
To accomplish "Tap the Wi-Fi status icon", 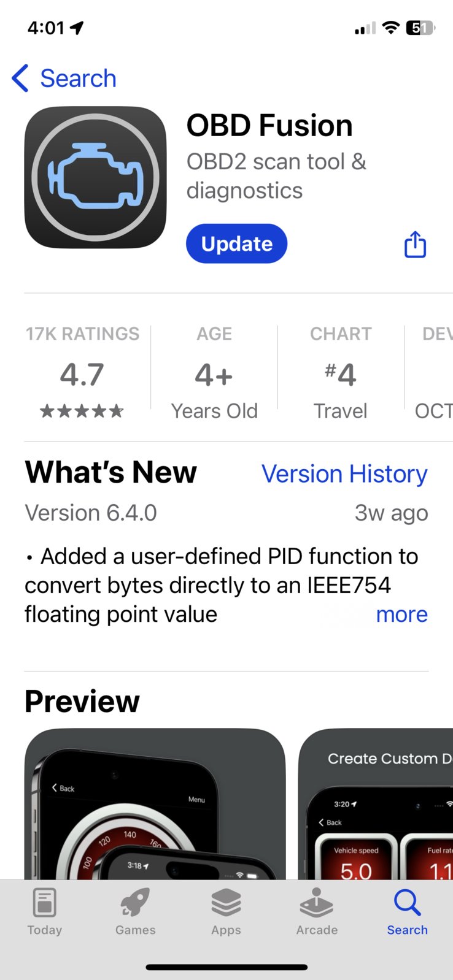I will point(390,28).
